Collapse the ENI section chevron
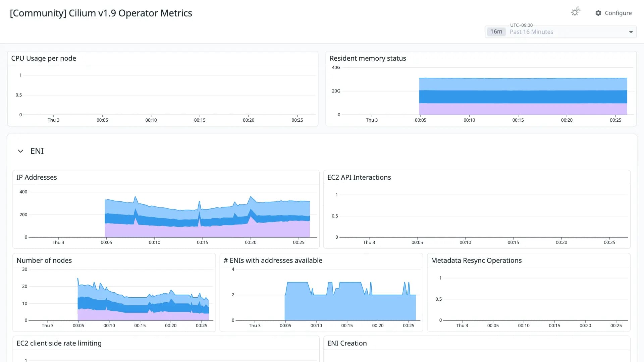The height and width of the screenshot is (362, 644). (20, 151)
